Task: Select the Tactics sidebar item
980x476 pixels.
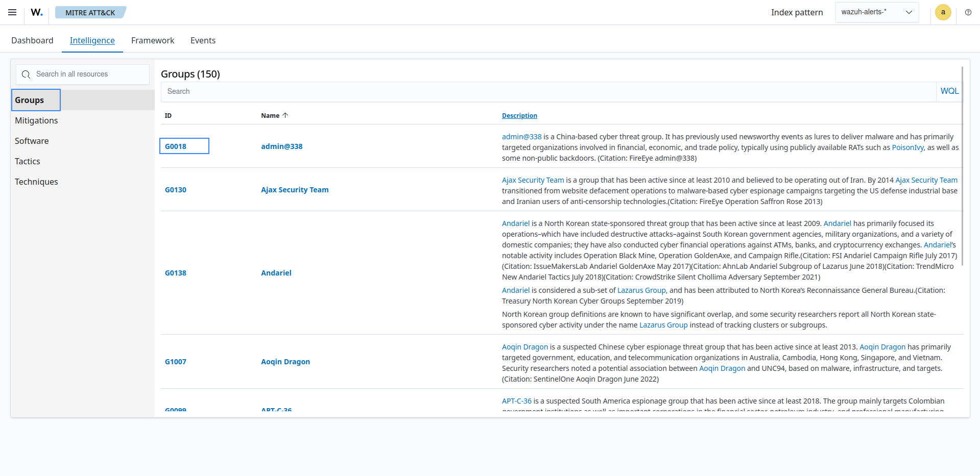Action: 28,161
